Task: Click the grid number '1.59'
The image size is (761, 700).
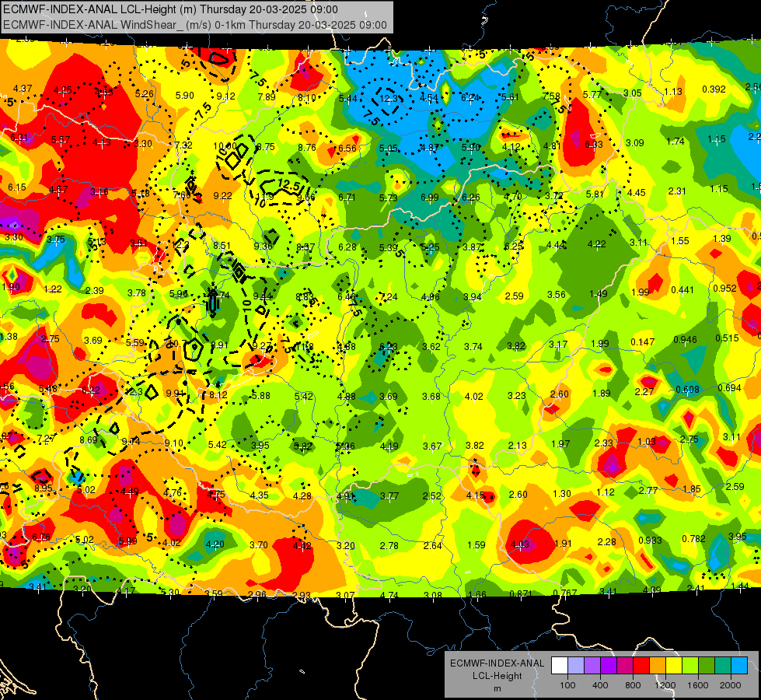Action: 476,545
